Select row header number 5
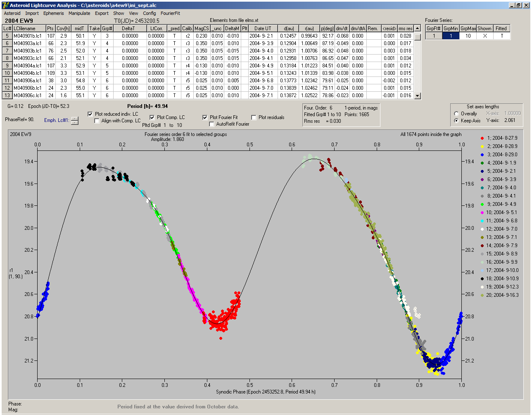Viewport: 532px width, 415px height. [7, 36]
